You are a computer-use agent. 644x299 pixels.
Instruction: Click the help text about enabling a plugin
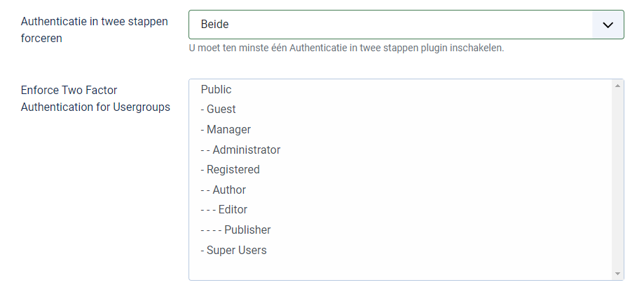pos(347,48)
